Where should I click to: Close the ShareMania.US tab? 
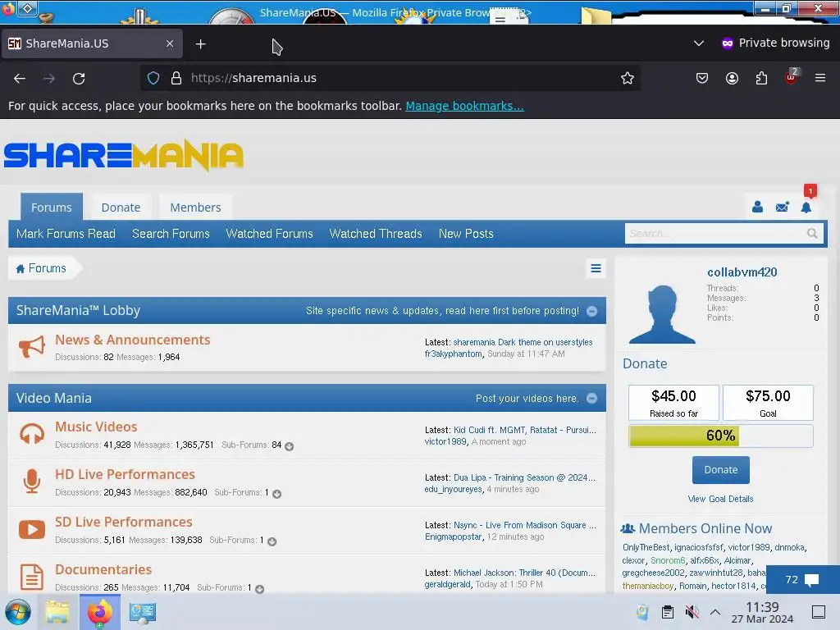coord(170,44)
